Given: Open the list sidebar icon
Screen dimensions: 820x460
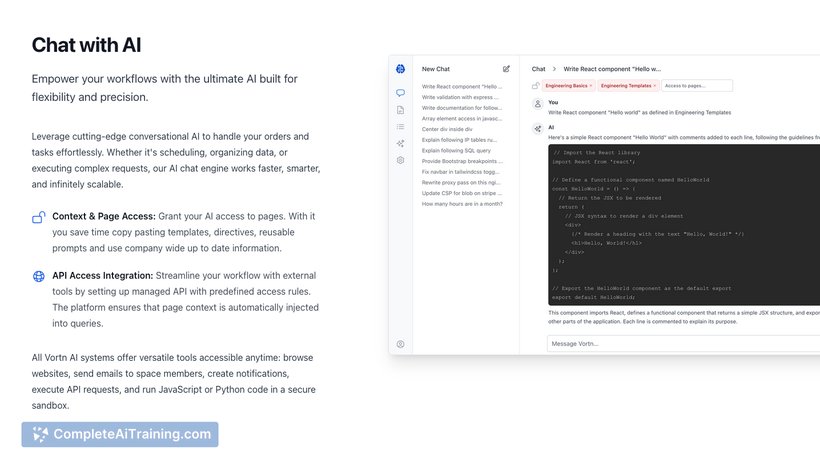Looking at the screenshot, I should coord(400,126).
